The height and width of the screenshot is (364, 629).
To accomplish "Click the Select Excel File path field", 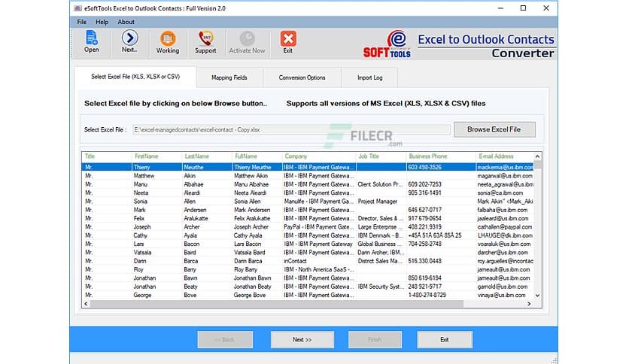I will click(x=291, y=130).
